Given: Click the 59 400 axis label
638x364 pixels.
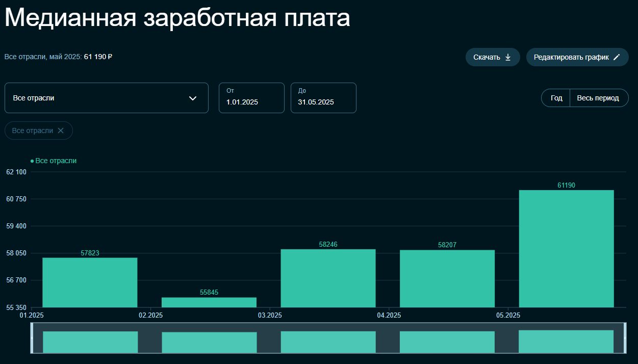Looking at the screenshot, I should pos(16,226).
